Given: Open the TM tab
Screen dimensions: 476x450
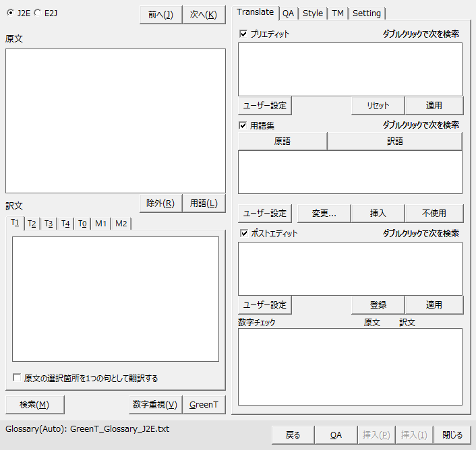Looking at the screenshot, I should coord(337,13).
